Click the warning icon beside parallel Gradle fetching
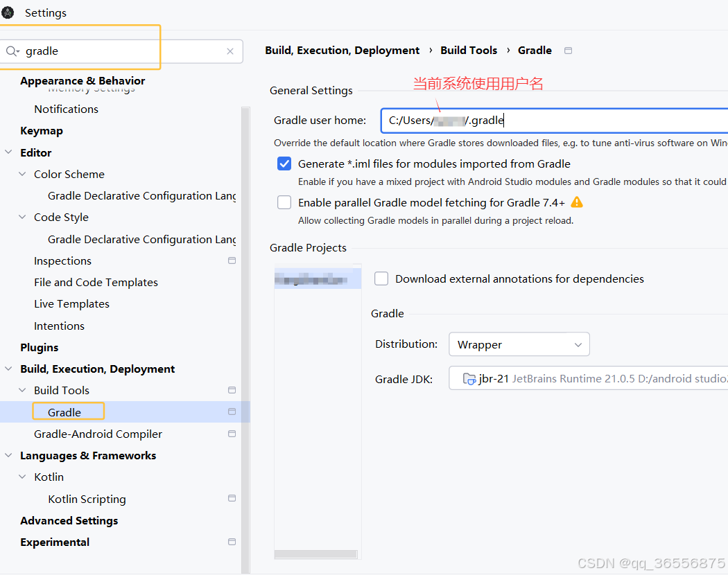Image resolution: width=728 pixels, height=575 pixels. click(576, 202)
